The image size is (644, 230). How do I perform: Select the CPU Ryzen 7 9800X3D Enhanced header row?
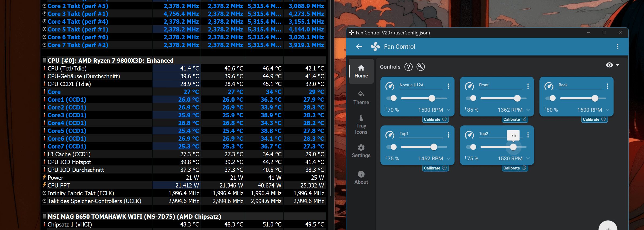(x=183, y=61)
